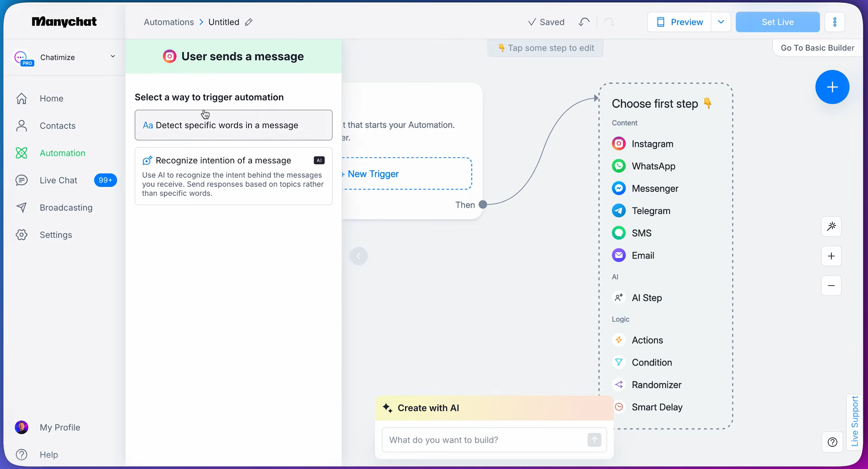Collapse the side panel with chevron arrow
Image resolution: width=868 pixels, height=469 pixels.
click(x=359, y=256)
